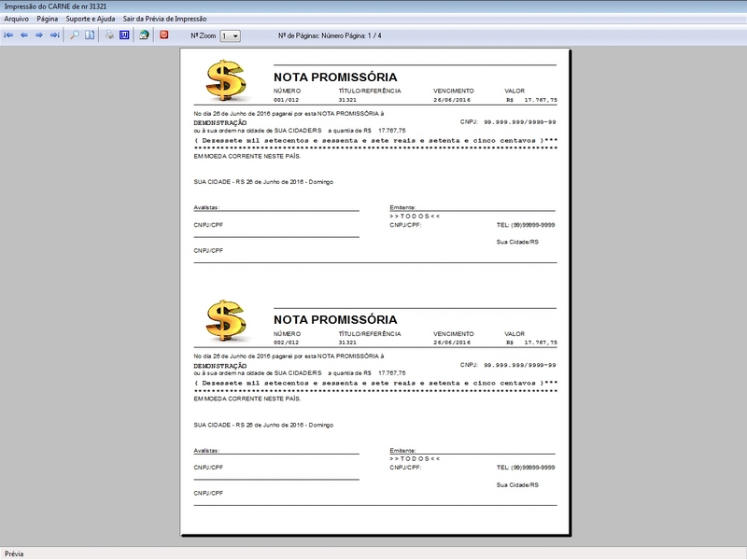Image resolution: width=747 pixels, height=560 pixels.
Task: Open the Suporte e Ajuda menu
Action: pos(90,19)
